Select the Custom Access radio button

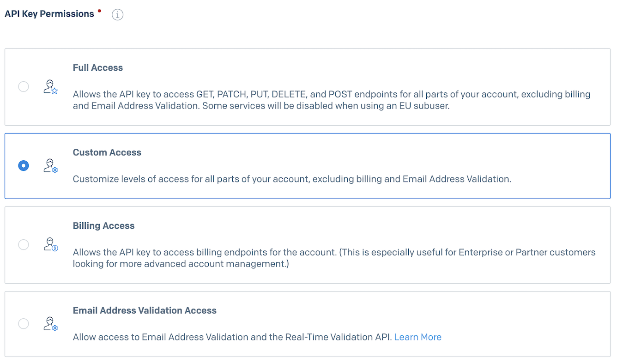click(x=24, y=165)
